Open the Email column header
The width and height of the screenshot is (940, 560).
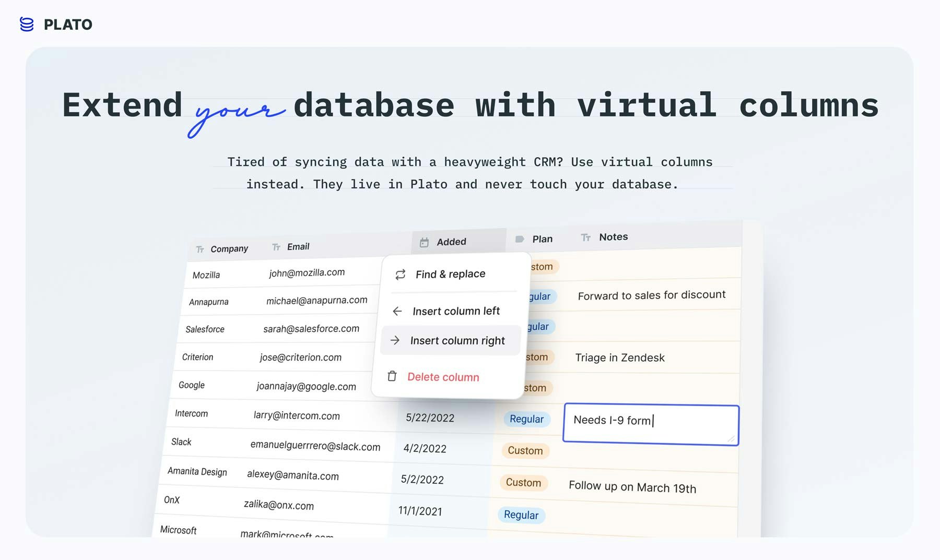click(291, 246)
